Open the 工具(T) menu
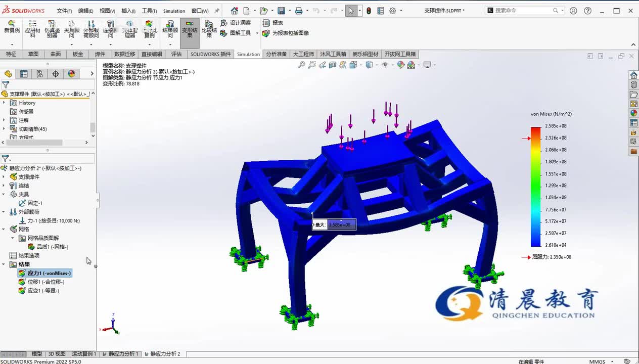 click(x=149, y=11)
